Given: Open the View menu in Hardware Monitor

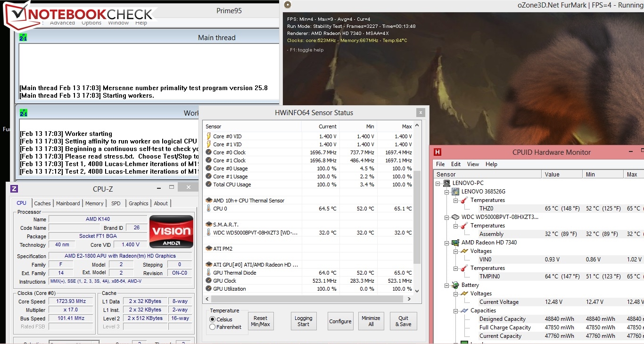Looking at the screenshot, I should [473, 164].
